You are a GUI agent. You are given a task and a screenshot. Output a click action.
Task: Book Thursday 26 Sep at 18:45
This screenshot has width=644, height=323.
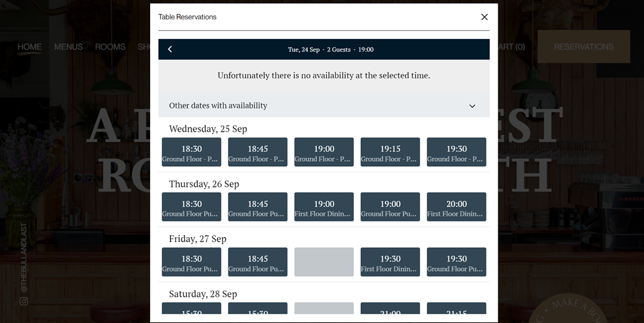tap(257, 207)
